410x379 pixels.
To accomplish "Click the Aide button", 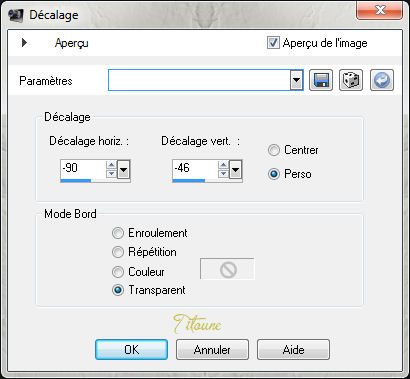I will click(x=293, y=349).
